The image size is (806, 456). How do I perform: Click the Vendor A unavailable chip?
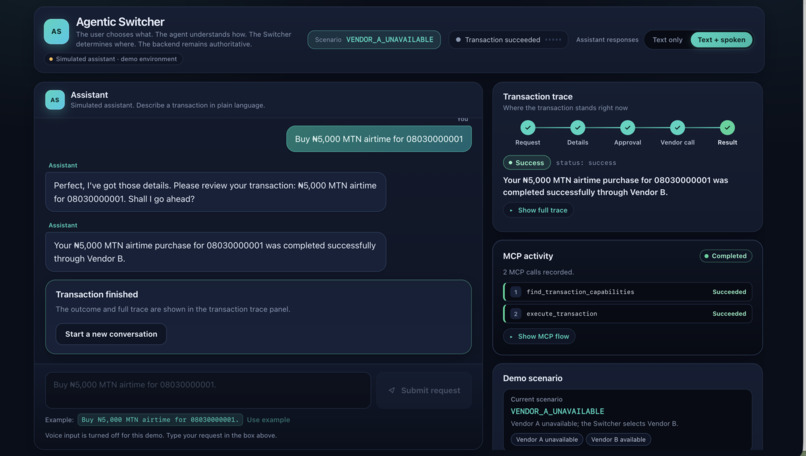pos(546,440)
